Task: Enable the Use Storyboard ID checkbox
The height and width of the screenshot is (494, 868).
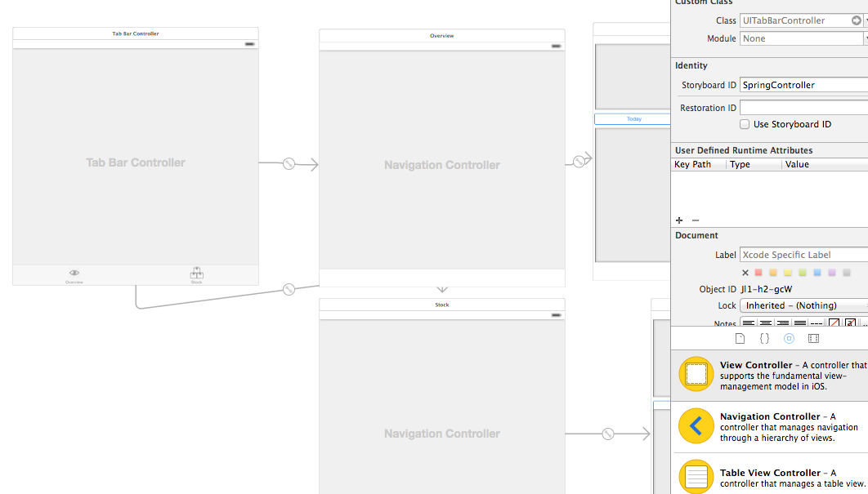Action: [x=745, y=124]
